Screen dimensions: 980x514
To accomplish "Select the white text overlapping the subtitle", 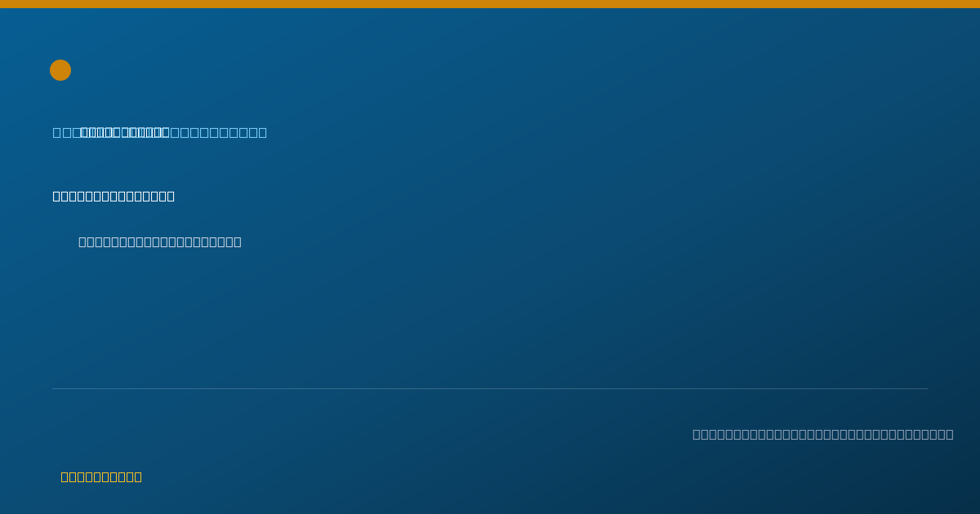I will pyautogui.click(x=124, y=132).
